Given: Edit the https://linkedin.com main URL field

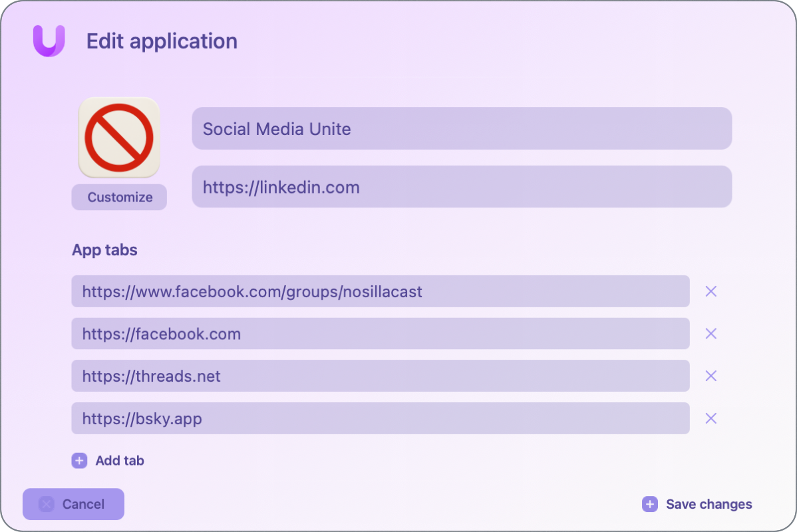Looking at the screenshot, I should 462,187.
